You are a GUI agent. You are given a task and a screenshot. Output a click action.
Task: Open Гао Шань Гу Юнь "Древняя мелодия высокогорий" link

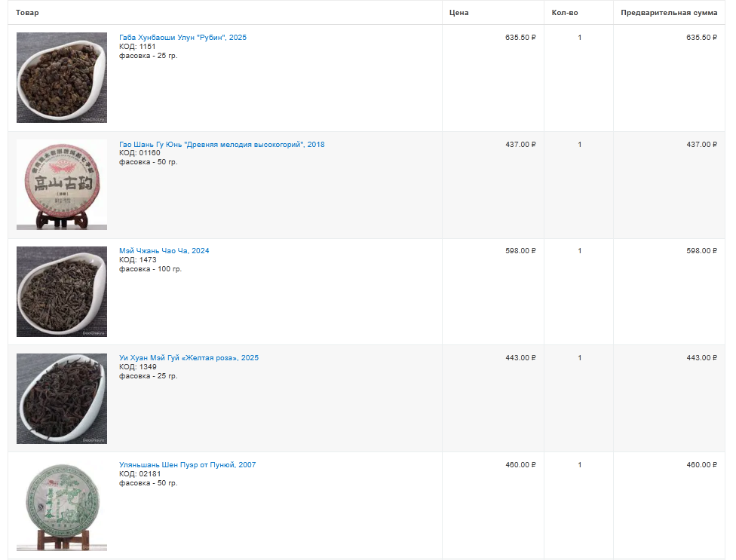[222, 145]
